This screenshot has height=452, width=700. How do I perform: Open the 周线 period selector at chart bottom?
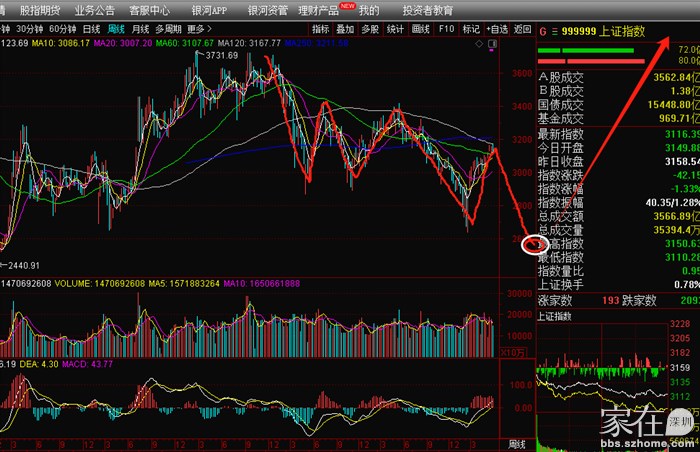(518, 443)
